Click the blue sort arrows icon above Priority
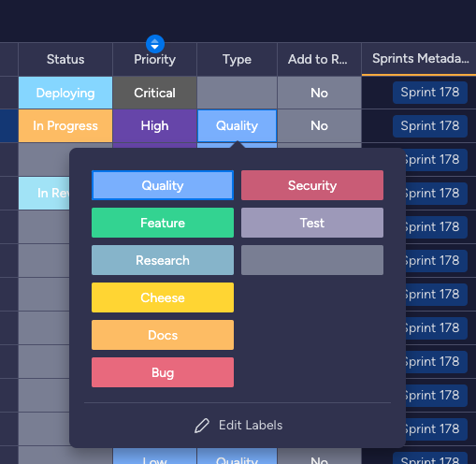The image size is (476, 464). (155, 44)
